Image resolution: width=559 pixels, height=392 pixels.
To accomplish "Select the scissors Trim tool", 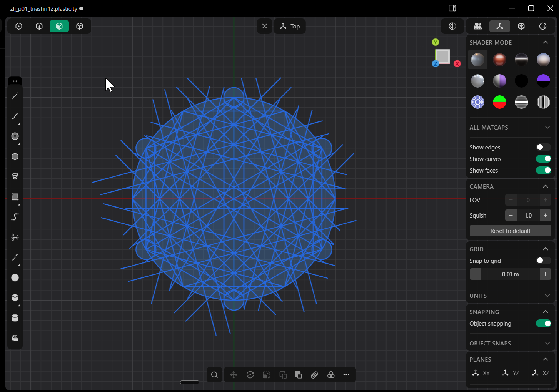I will point(15,237).
